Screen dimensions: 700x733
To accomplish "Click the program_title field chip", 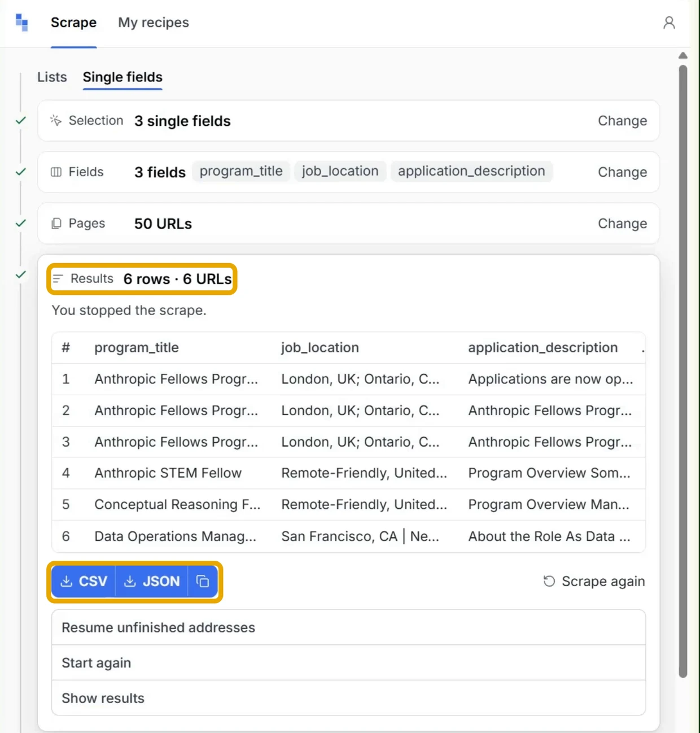I will pyautogui.click(x=241, y=171).
